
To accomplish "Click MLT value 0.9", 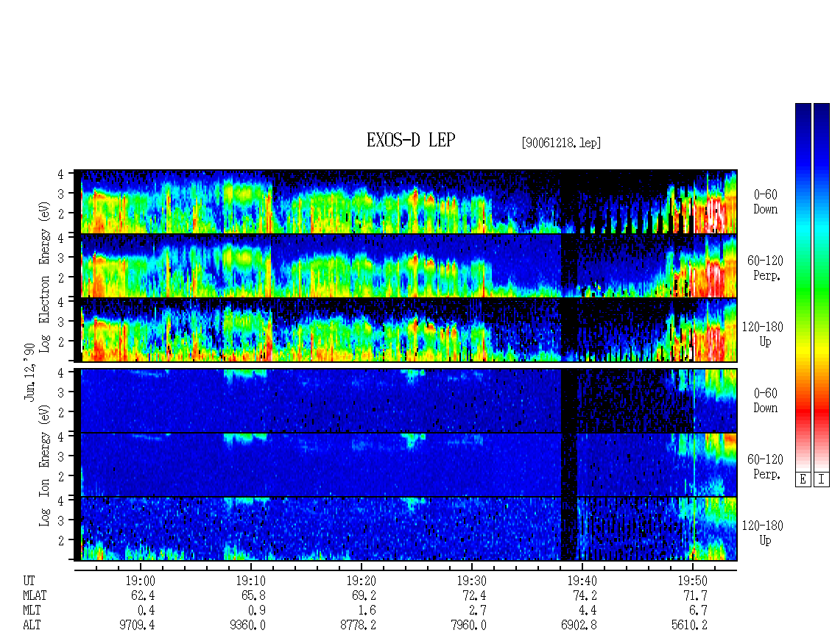I will 257,611.
